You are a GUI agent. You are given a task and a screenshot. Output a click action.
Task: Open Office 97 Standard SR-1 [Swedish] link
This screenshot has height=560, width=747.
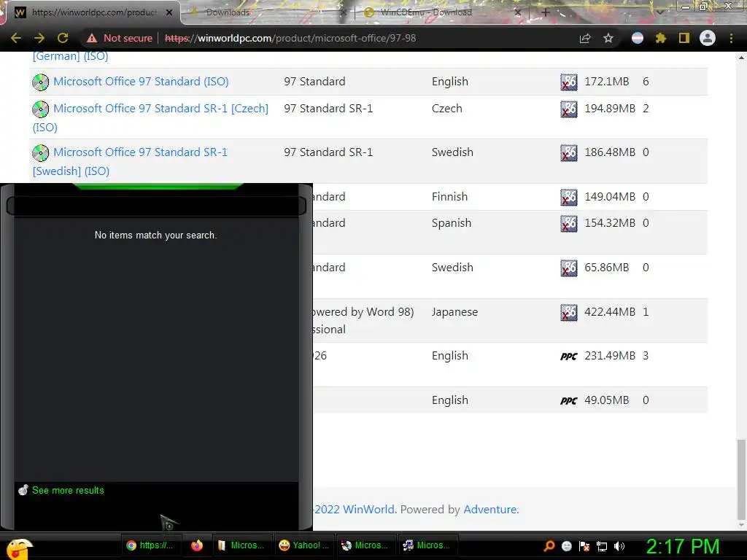click(x=140, y=152)
